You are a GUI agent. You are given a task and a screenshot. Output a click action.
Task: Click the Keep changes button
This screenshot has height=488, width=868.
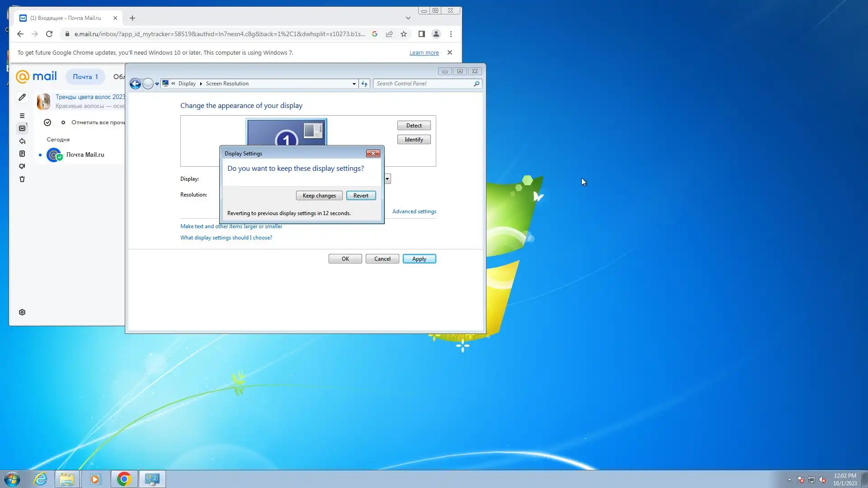(319, 196)
